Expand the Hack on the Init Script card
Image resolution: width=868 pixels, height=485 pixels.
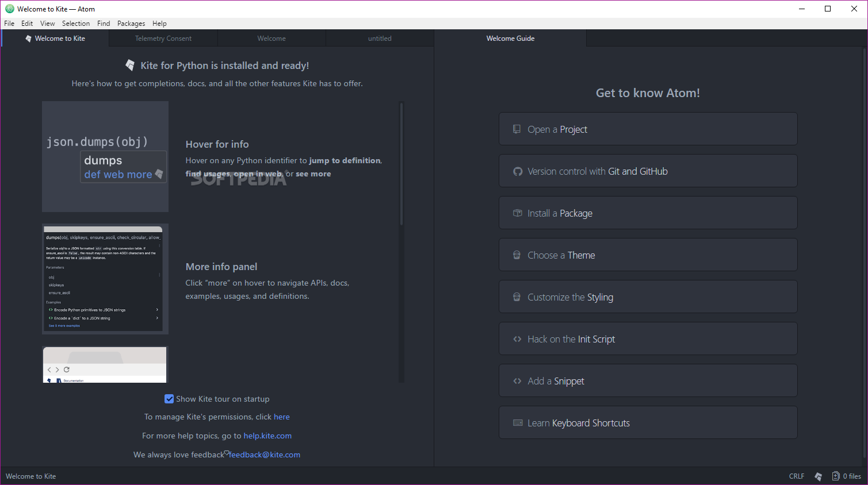(x=648, y=338)
